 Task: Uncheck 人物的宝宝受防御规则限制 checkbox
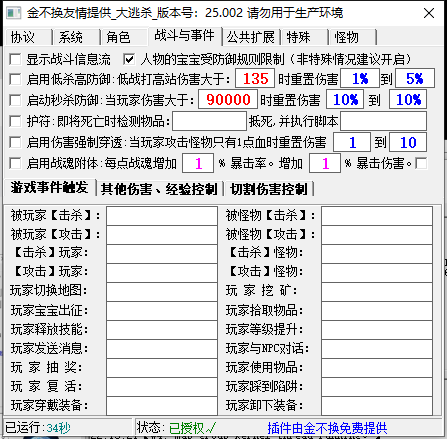tap(129, 60)
